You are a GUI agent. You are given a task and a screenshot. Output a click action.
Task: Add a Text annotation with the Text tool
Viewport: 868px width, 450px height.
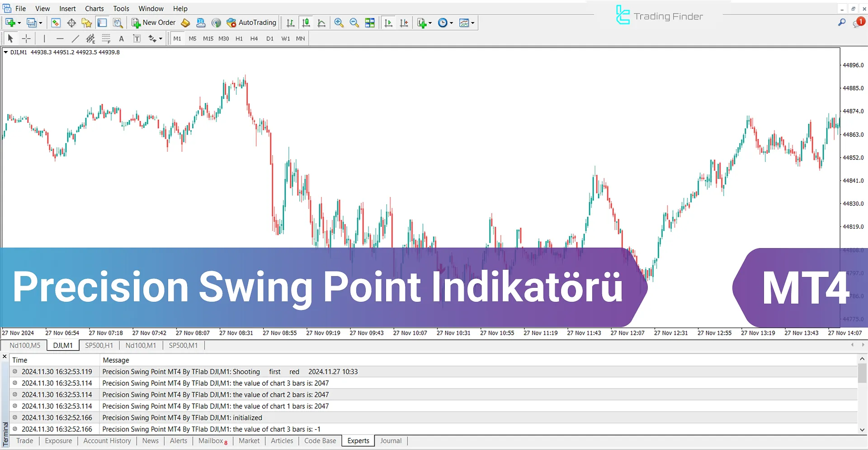point(121,39)
